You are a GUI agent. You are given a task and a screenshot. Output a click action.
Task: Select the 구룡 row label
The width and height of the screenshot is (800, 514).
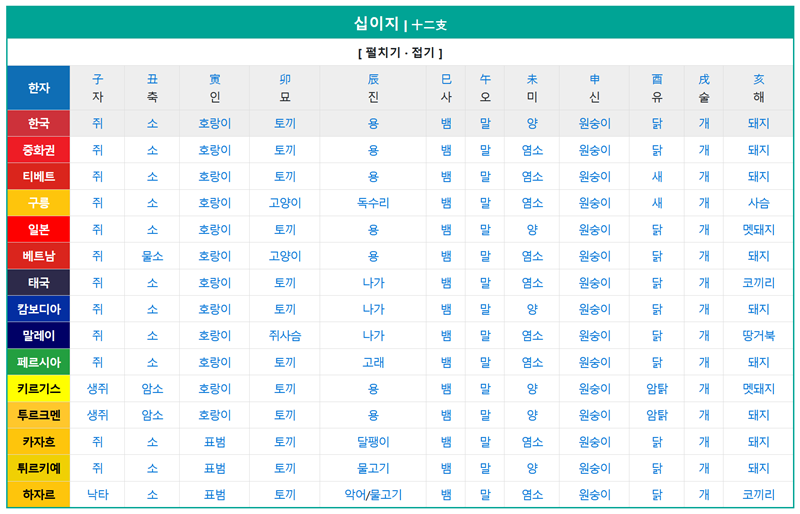click(39, 203)
